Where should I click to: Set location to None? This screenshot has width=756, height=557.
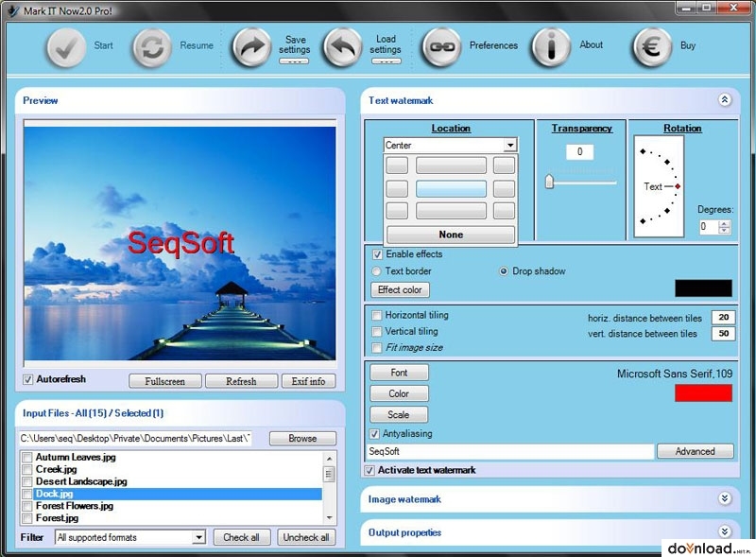click(x=451, y=235)
